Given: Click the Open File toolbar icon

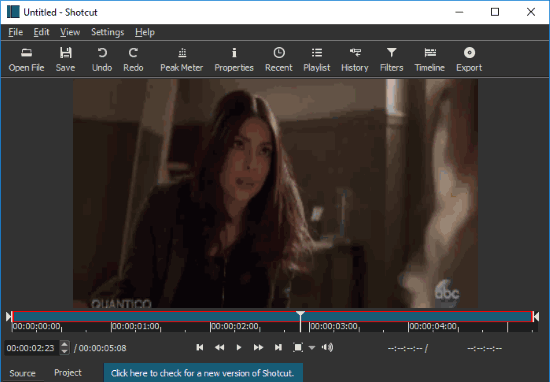Looking at the screenshot, I should pyautogui.click(x=26, y=60).
